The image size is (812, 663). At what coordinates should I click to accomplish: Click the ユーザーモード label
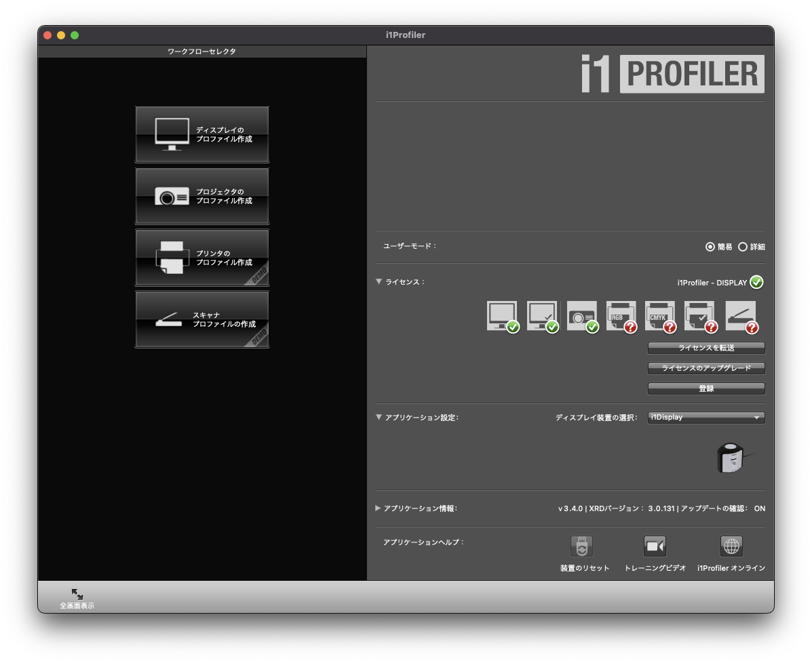[410, 246]
